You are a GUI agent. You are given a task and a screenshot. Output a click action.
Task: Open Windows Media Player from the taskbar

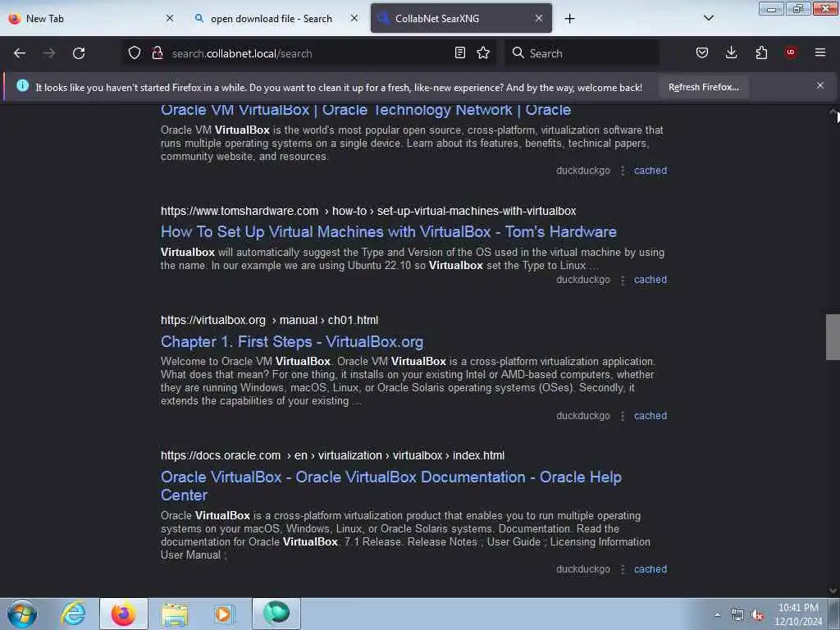tap(224, 614)
